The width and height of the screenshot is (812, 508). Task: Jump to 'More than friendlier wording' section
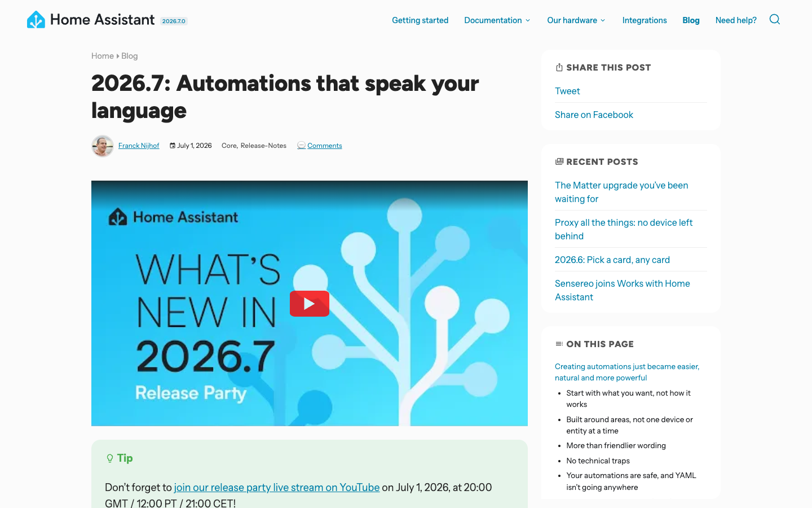tap(616, 445)
